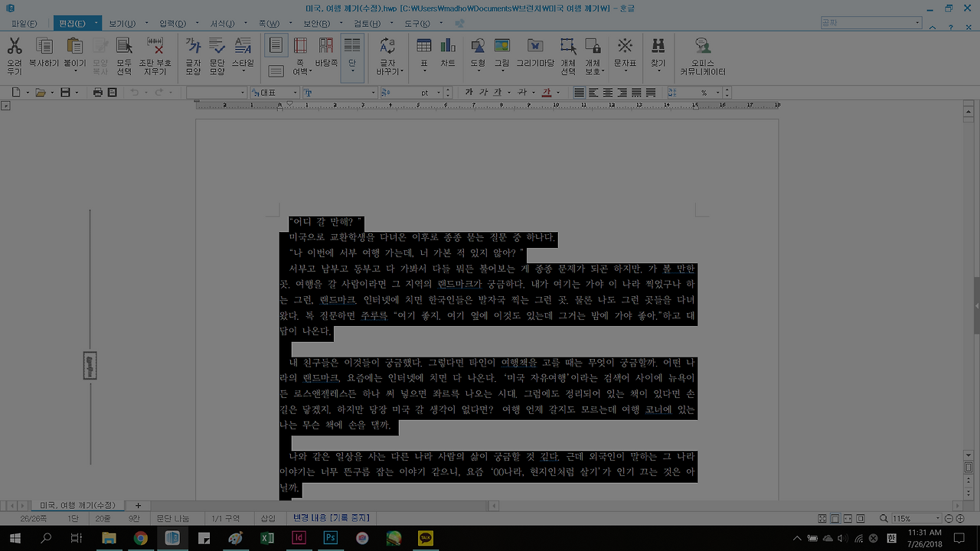
Task: Apply left paragraph alignment
Action: pos(594,93)
